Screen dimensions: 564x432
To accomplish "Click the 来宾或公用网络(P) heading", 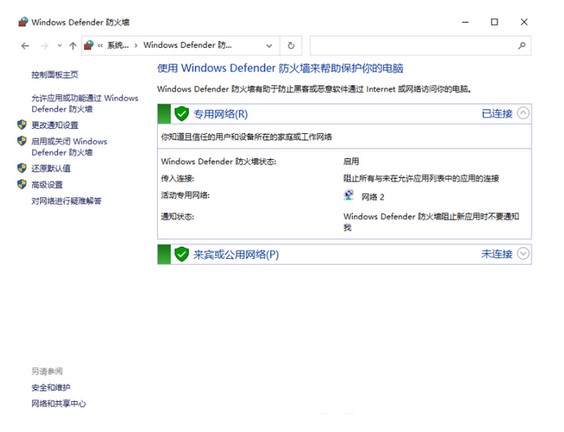I will pyautogui.click(x=236, y=254).
